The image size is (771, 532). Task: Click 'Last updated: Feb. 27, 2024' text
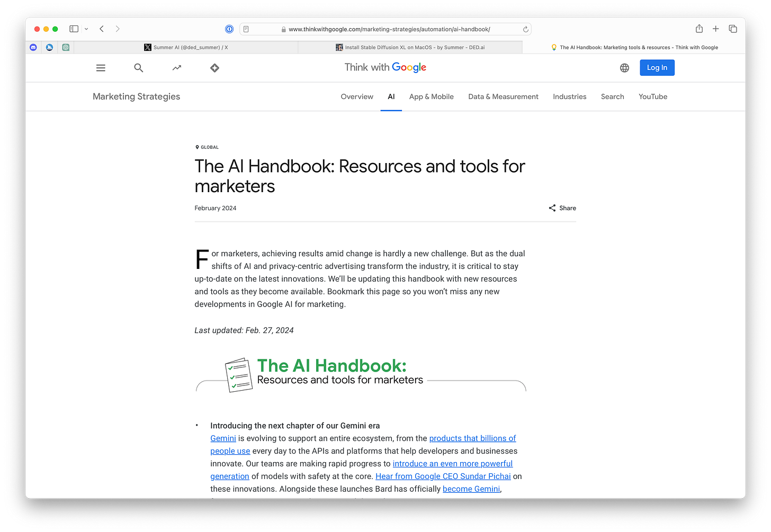tap(244, 330)
